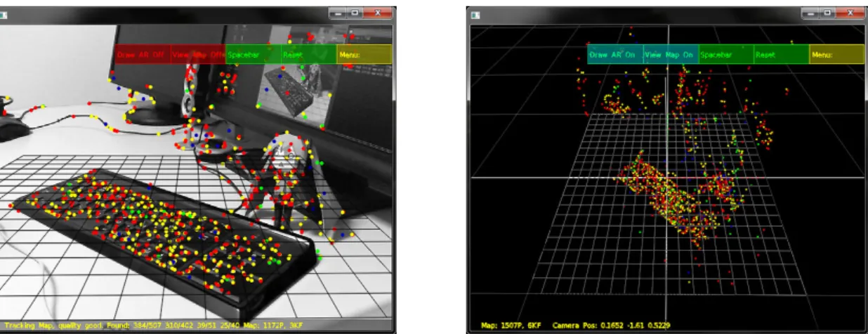Click the map viewer window's title bar icon
Viewport: 868px width, 334px height.
tap(475, 14)
